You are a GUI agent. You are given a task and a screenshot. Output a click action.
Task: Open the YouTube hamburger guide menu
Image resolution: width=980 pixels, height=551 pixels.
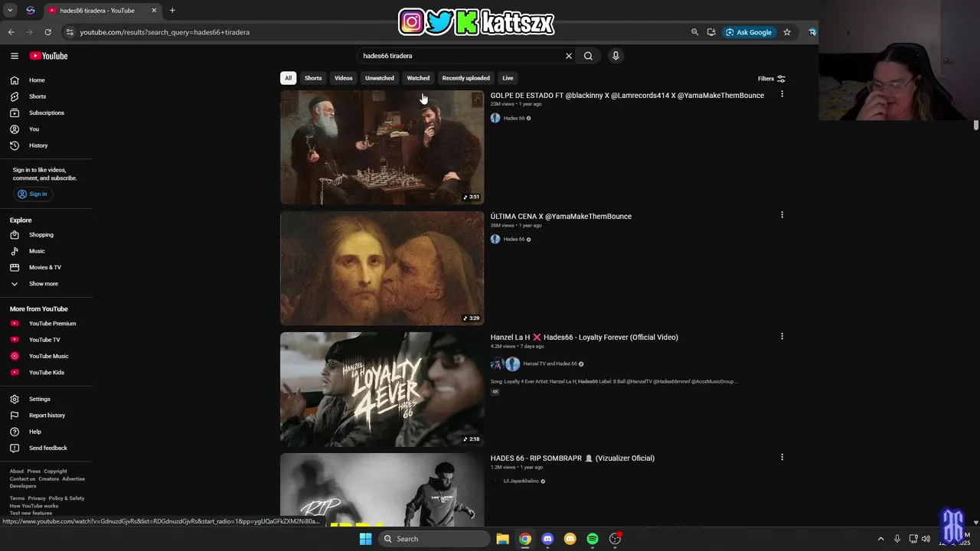pyautogui.click(x=14, y=56)
